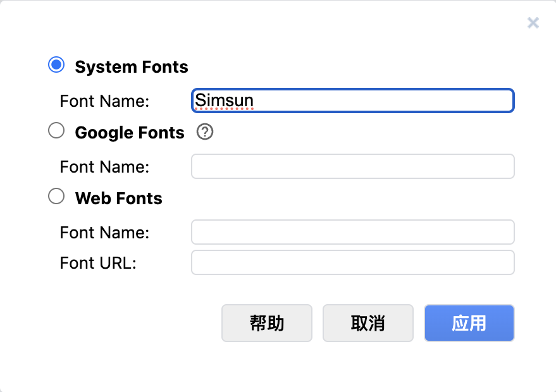This screenshot has width=556, height=392.
Task: Click the Font Name label under System Fonts
Action: pos(104,101)
